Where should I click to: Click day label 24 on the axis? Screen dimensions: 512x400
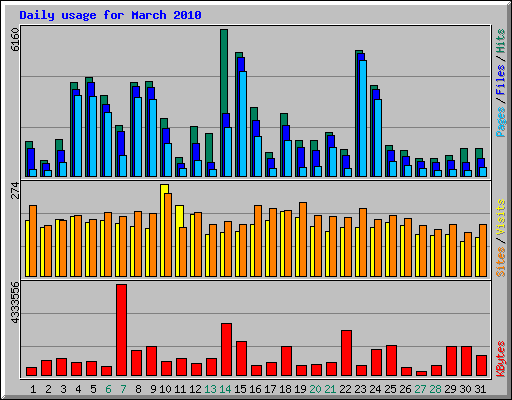tap(375, 389)
